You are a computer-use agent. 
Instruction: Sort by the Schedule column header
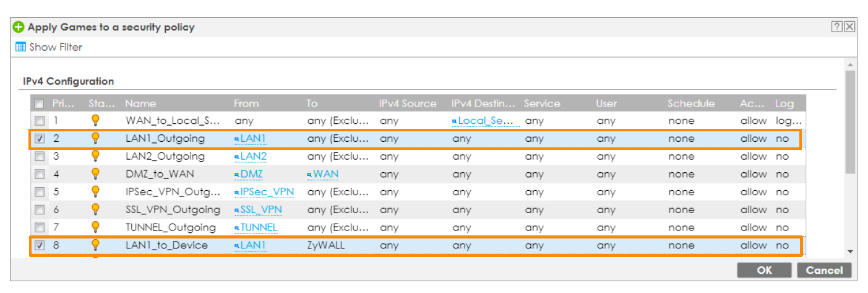(x=690, y=103)
